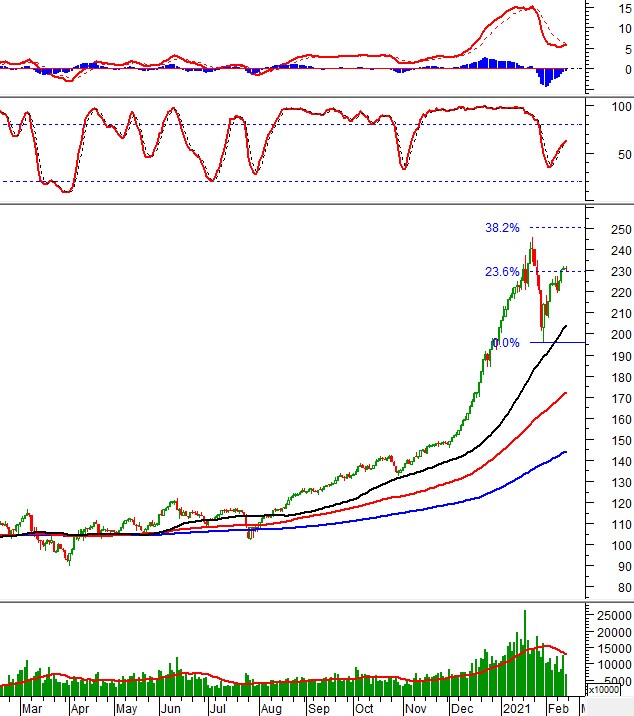Click the 180 price axis value
The height and width of the screenshot is (716, 634).
point(621,377)
